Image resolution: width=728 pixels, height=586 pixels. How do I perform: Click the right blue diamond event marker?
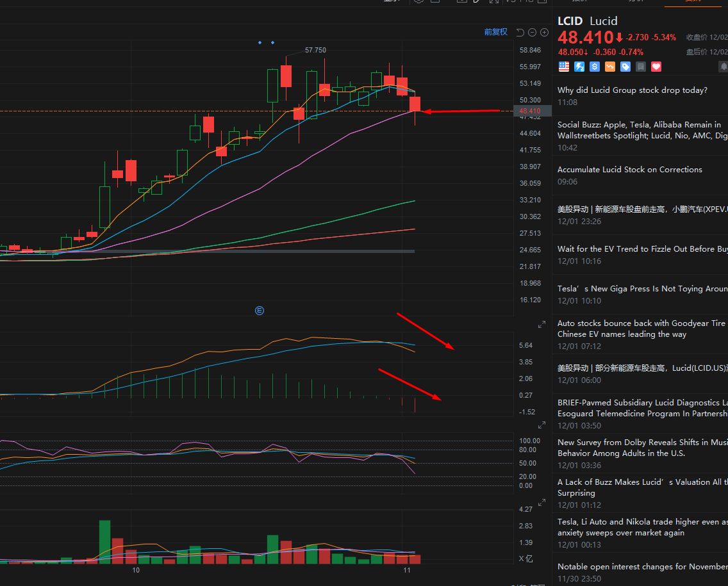(x=272, y=43)
